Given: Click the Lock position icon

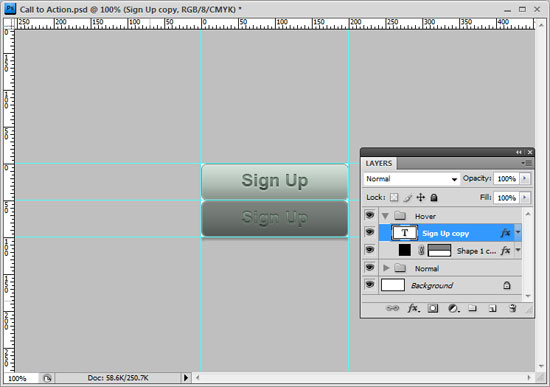Looking at the screenshot, I should click(x=421, y=198).
